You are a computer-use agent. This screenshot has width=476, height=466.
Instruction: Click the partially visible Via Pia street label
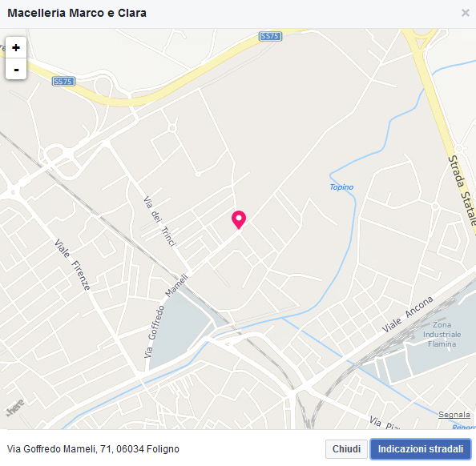[385, 424]
